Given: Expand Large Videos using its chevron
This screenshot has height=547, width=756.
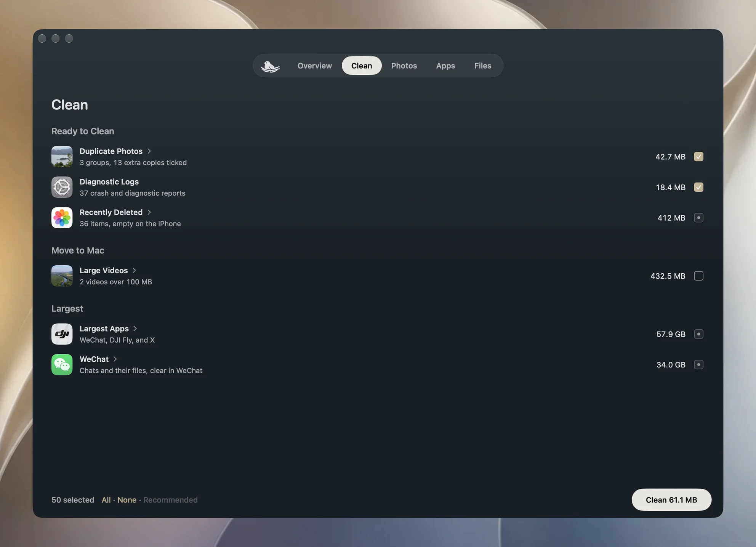Looking at the screenshot, I should tap(134, 271).
